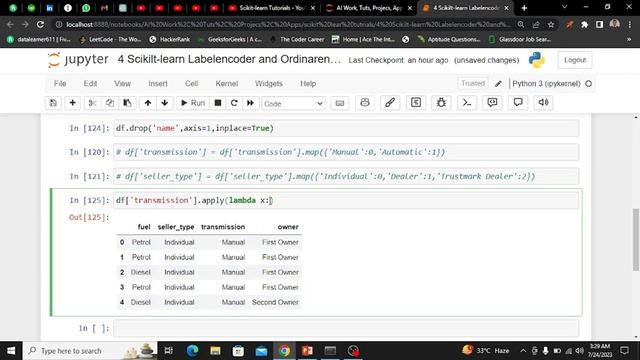Select the In [121] commented seller_type cell
The height and width of the screenshot is (360, 640).
point(346,176)
